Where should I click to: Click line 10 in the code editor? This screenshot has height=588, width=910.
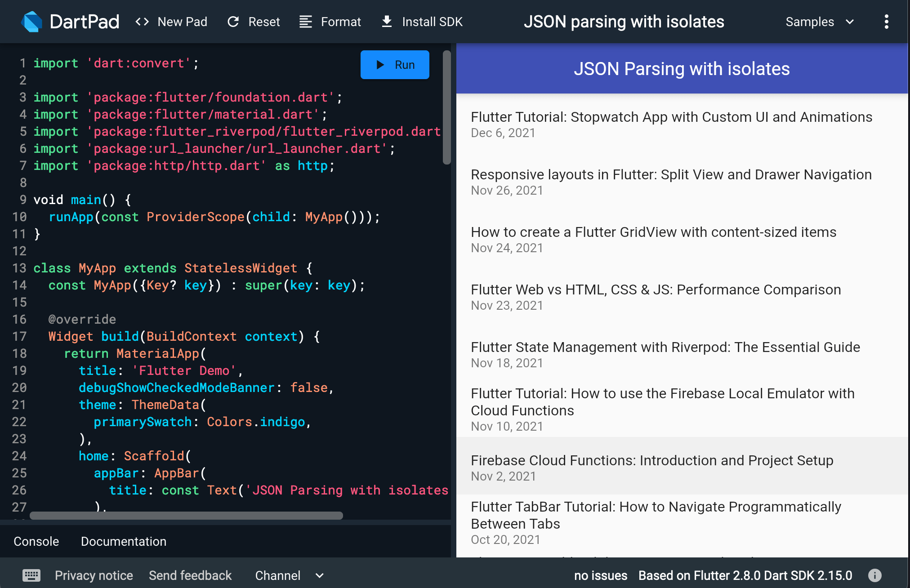[x=214, y=217]
